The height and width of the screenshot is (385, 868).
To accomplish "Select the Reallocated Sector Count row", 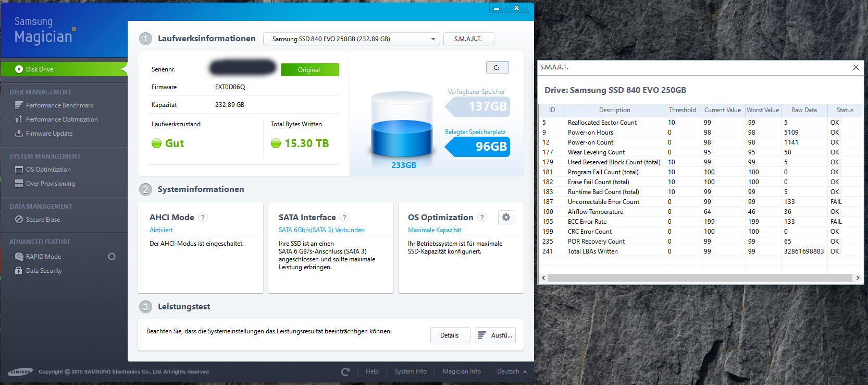I will [x=701, y=123].
